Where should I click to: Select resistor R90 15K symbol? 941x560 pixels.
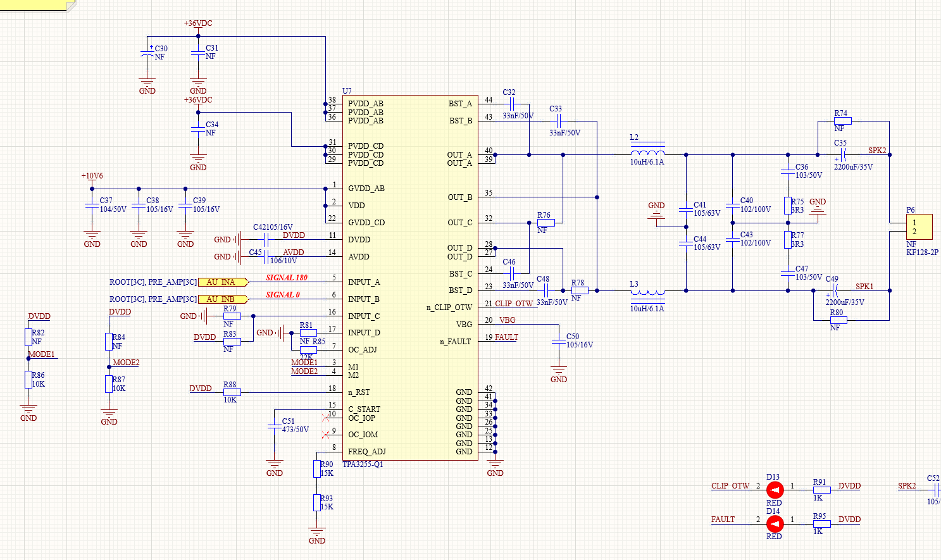point(316,469)
